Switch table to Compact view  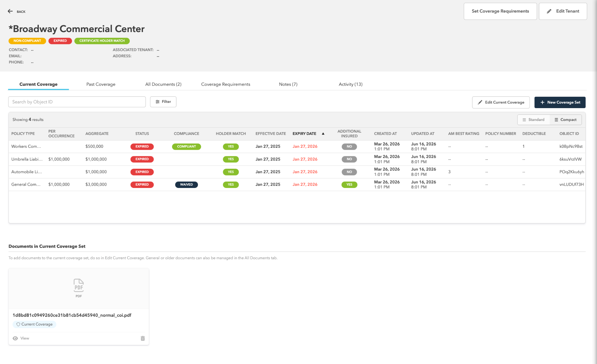point(565,120)
